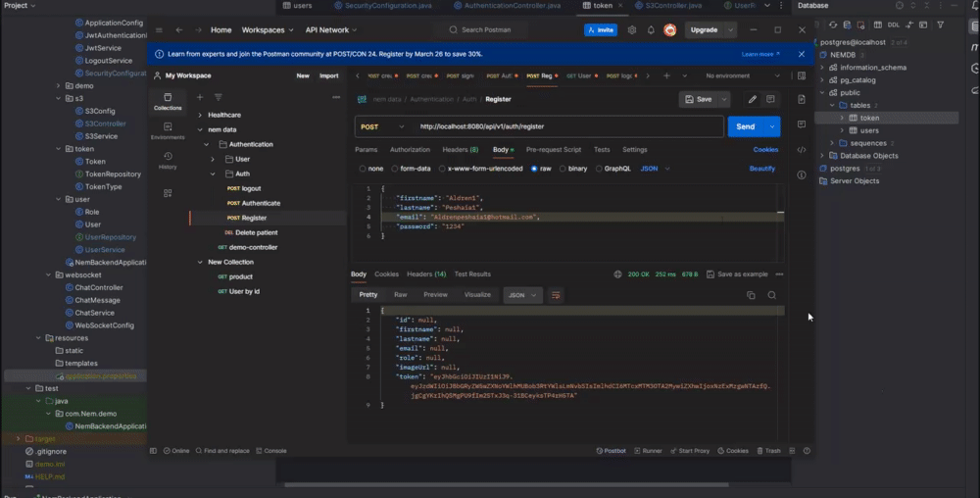The image size is (980, 498).
Task: Click the edit pencil icon beside Save
Action: (x=752, y=99)
